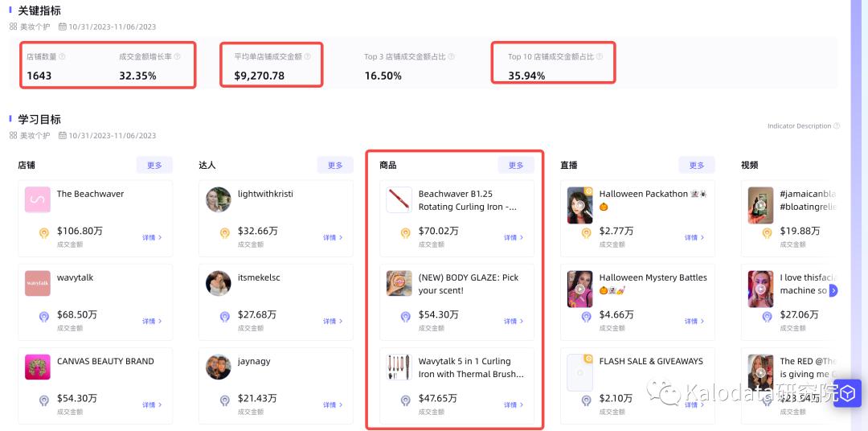The image size is (868, 431).
Task: Open 详情 for BODY GLAZE product
Action: [x=514, y=322]
